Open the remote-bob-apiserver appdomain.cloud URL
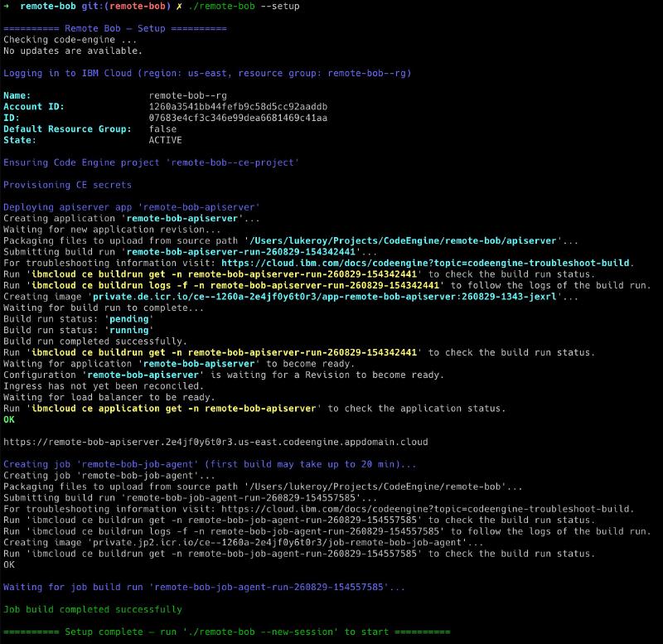Image resolution: width=663 pixels, height=644 pixels. [215, 442]
